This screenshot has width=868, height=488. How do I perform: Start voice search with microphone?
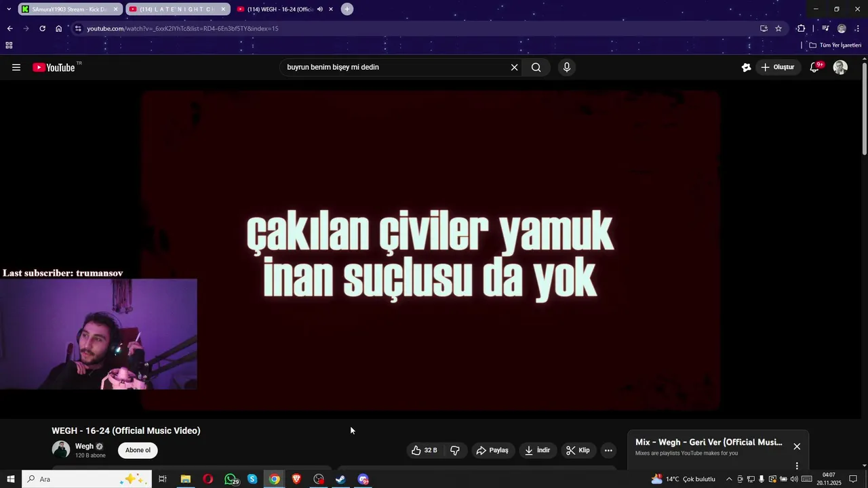tap(567, 67)
